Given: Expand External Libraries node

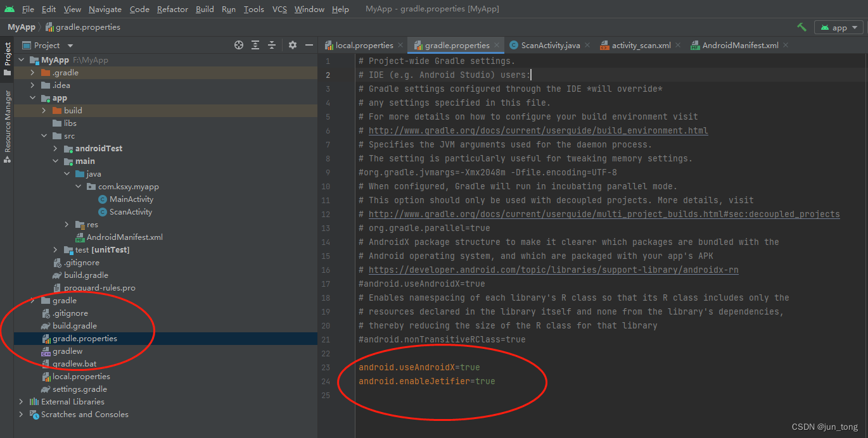Looking at the screenshot, I should click(21, 402).
